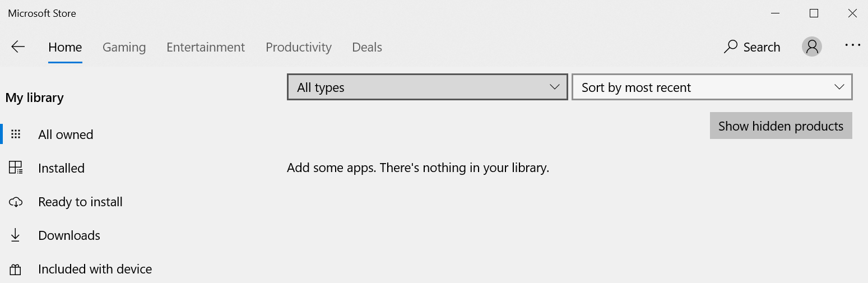
Task: Click the Included with device gift icon
Action: 16,270
